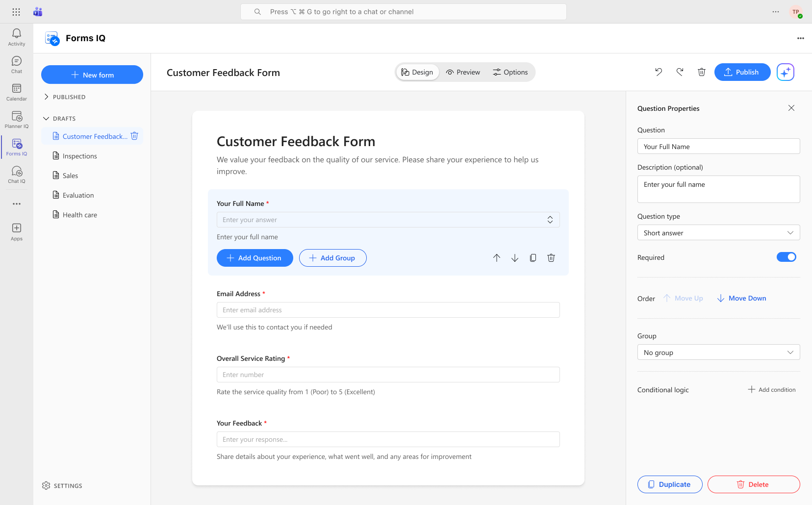
Task: Click the undo arrow icon
Action: click(x=659, y=72)
